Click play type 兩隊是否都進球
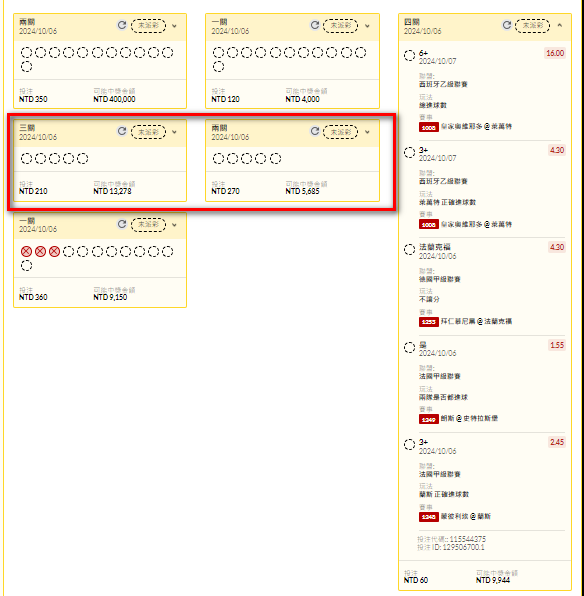The width and height of the screenshot is (584, 596). click(444, 397)
